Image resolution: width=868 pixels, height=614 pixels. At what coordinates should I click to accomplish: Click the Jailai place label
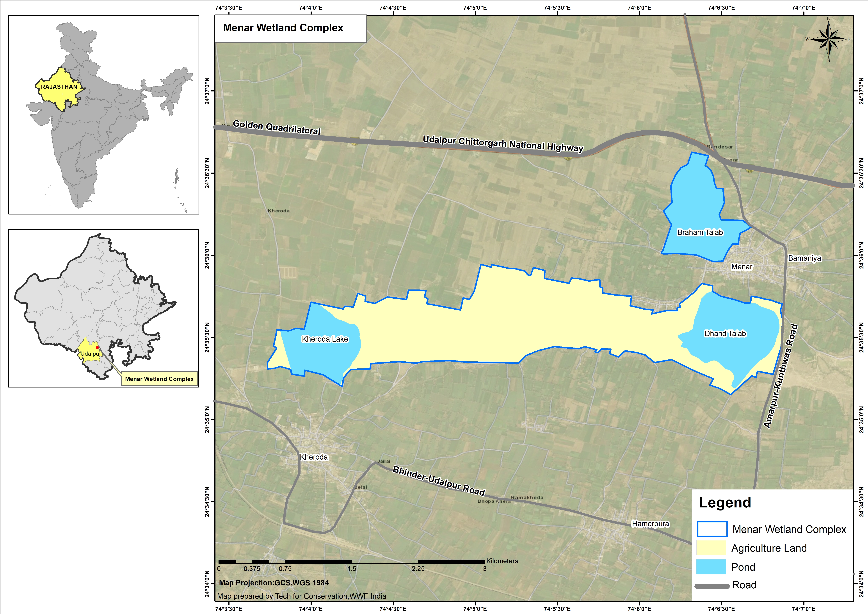point(384,461)
